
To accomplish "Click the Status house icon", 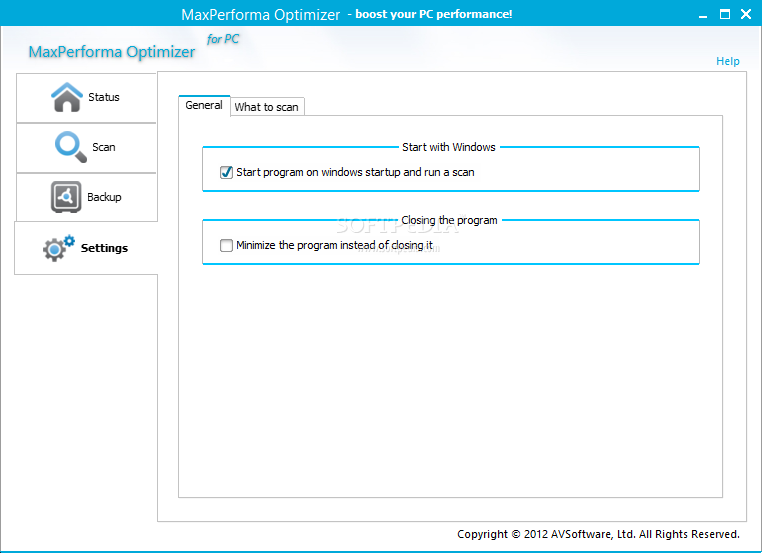I will pyautogui.click(x=67, y=97).
